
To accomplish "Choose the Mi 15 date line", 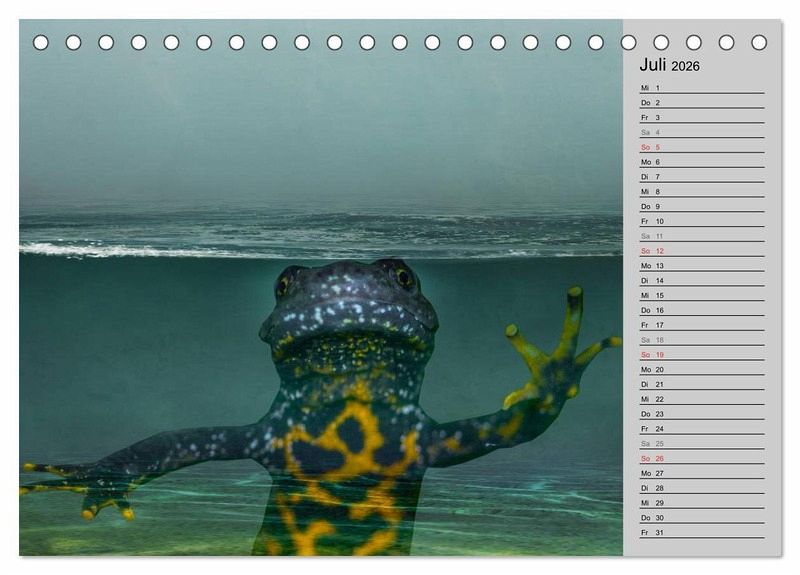I will point(701,295).
